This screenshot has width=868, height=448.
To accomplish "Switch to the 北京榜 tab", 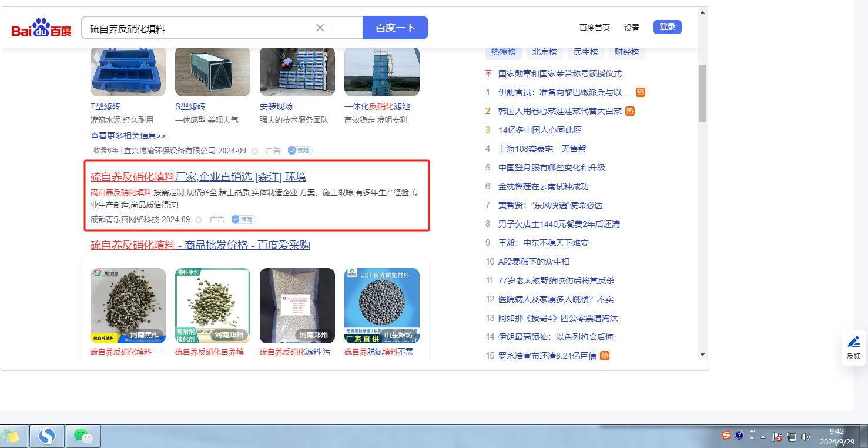I will [545, 52].
